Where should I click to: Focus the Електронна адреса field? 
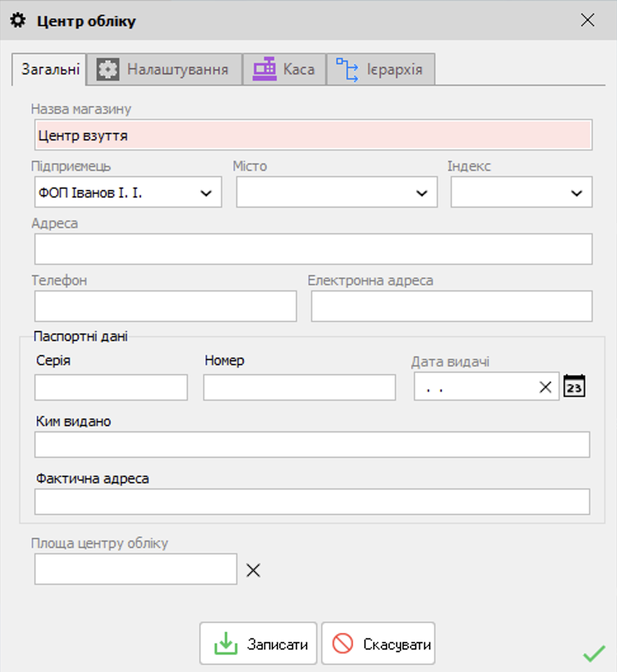click(452, 306)
